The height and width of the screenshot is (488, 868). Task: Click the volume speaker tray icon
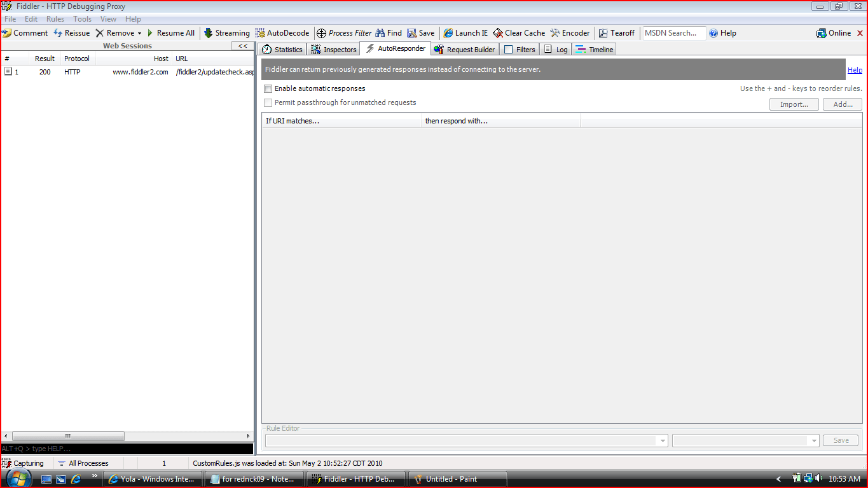click(x=818, y=478)
